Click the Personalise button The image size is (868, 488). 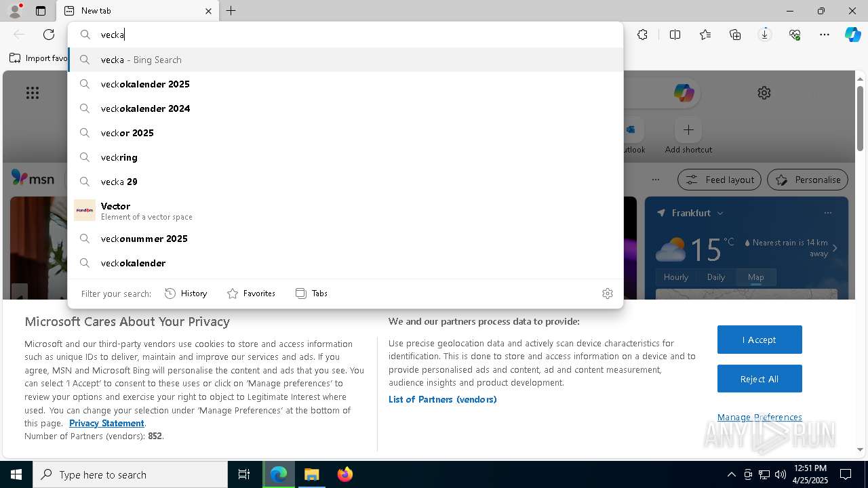tap(808, 180)
